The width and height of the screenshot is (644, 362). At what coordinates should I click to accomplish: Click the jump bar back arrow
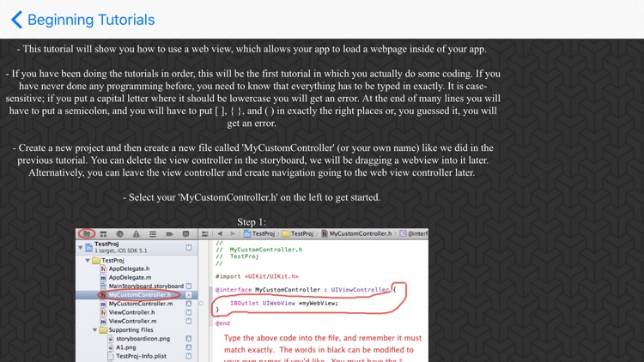click(x=220, y=234)
